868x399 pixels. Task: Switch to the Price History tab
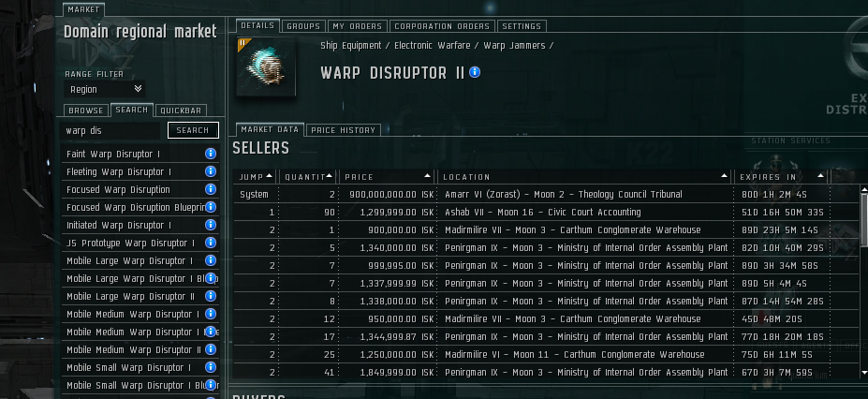[343, 130]
